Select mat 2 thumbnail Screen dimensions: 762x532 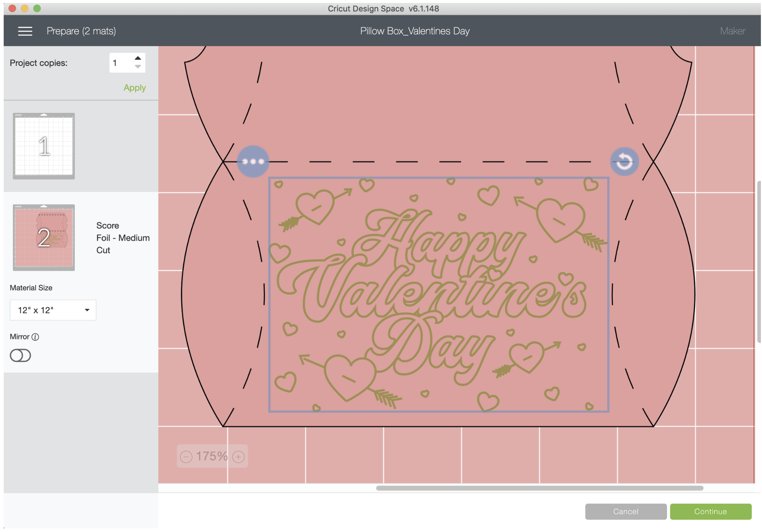coord(44,237)
